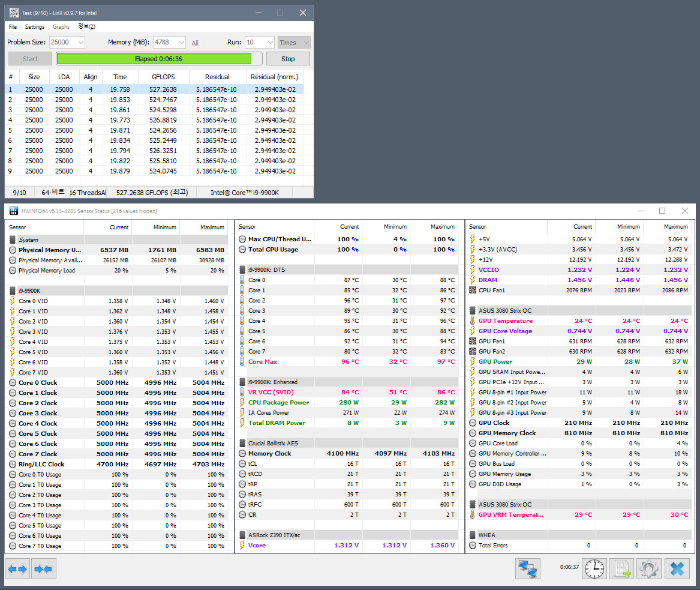This screenshot has width=700, height=590.
Task: Click the green Elapsed progress bar
Action: pyautogui.click(x=159, y=59)
